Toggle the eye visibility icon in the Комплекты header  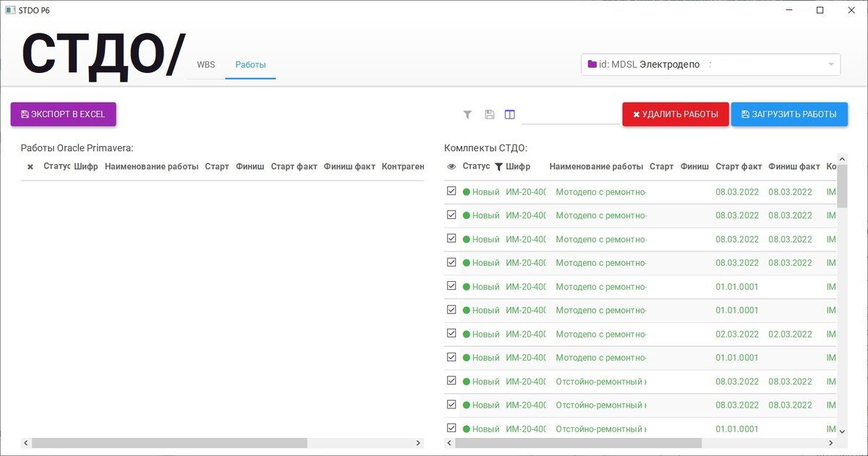coord(451,167)
